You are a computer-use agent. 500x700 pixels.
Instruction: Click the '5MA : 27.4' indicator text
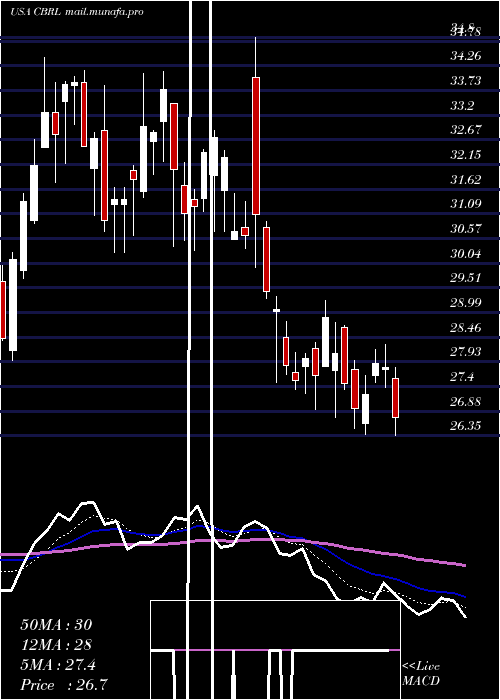pos(58,665)
